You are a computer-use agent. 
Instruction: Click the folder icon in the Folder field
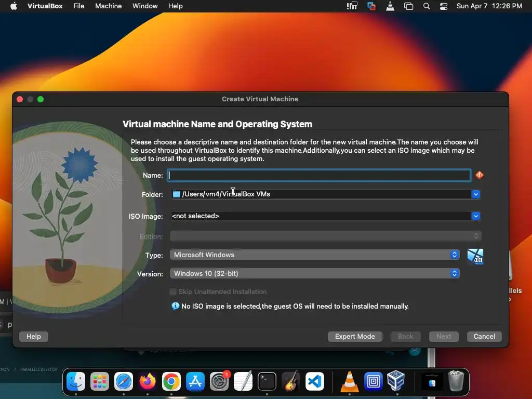(177, 194)
